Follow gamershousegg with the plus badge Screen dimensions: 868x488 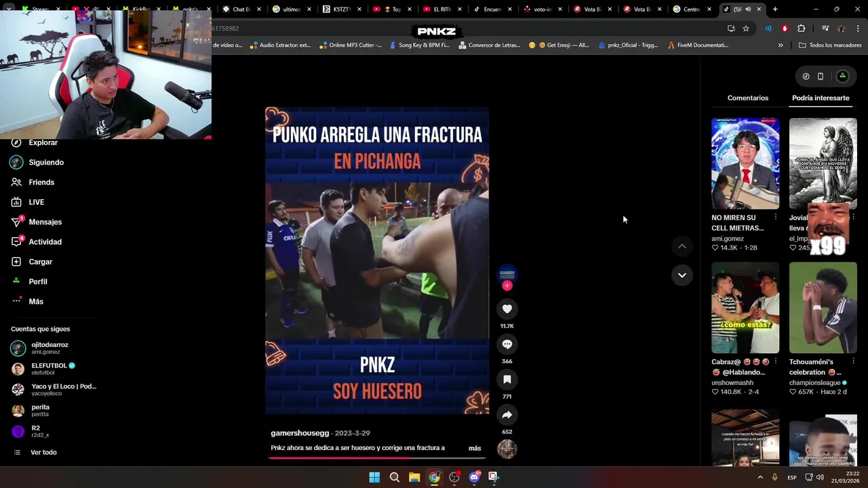507,286
